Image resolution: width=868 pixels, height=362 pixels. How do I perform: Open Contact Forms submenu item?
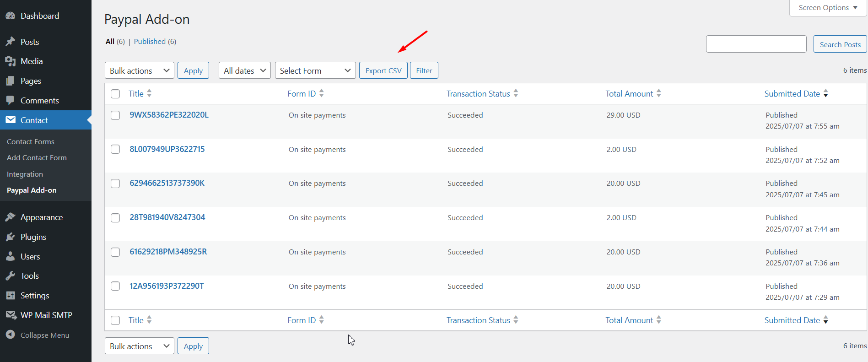point(31,142)
